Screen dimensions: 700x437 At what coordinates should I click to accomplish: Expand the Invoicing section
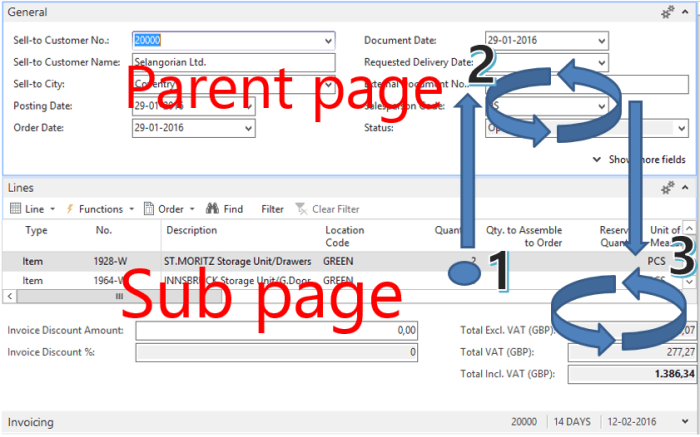(31, 422)
